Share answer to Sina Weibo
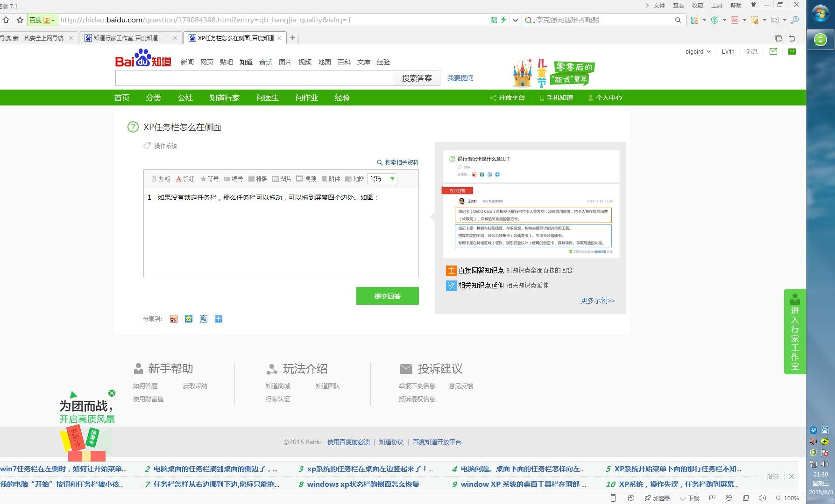 (173, 319)
